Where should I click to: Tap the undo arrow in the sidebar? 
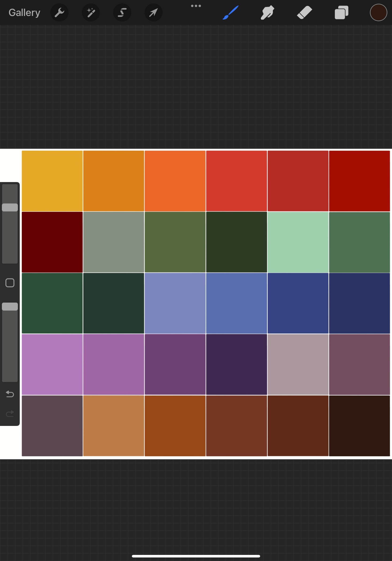point(10,394)
